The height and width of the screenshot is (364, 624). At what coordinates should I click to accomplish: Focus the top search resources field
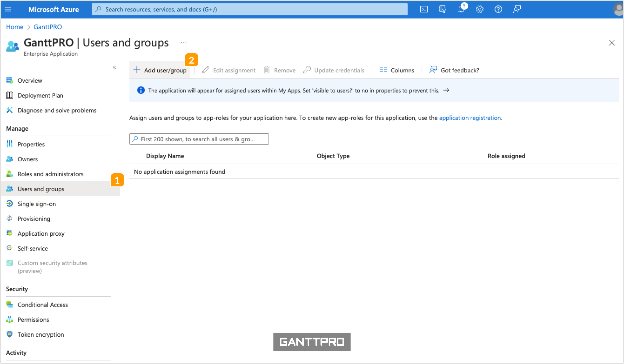[249, 9]
